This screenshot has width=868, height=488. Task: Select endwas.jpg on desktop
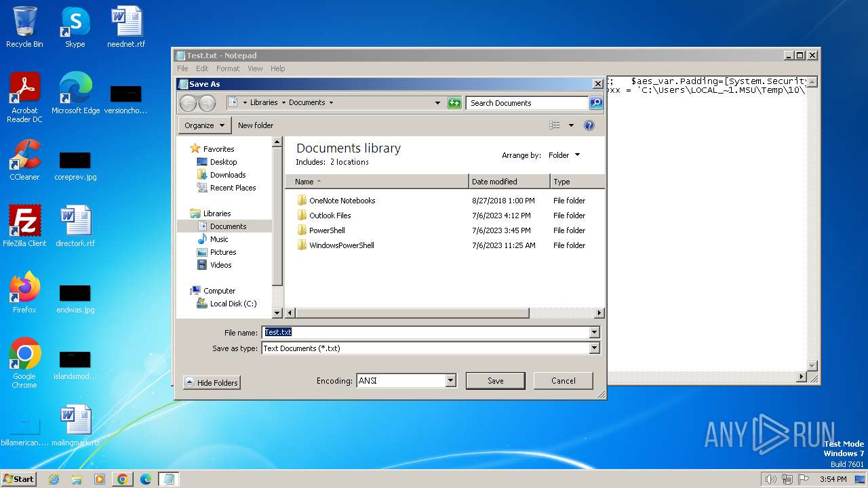(x=75, y=298)
